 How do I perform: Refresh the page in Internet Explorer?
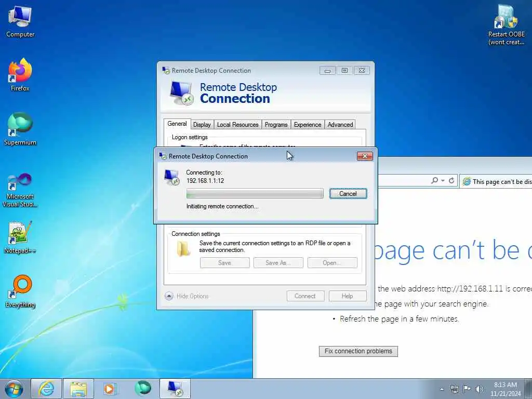pyautogui.click(x=451, y=180)
